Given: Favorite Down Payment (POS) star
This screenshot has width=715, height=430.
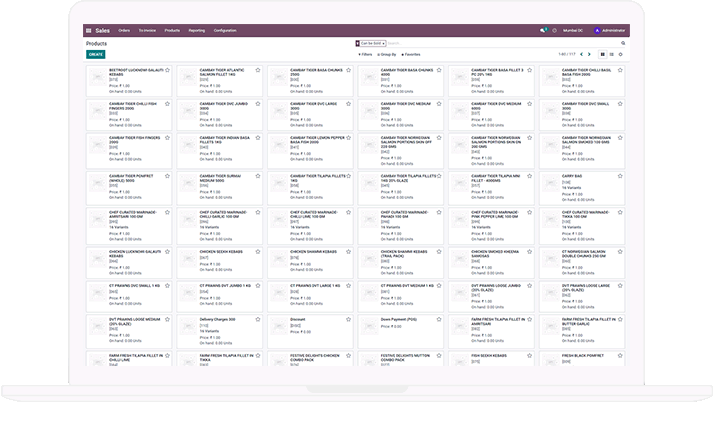Looking at the screenshot, I should [x=439, y=320].
